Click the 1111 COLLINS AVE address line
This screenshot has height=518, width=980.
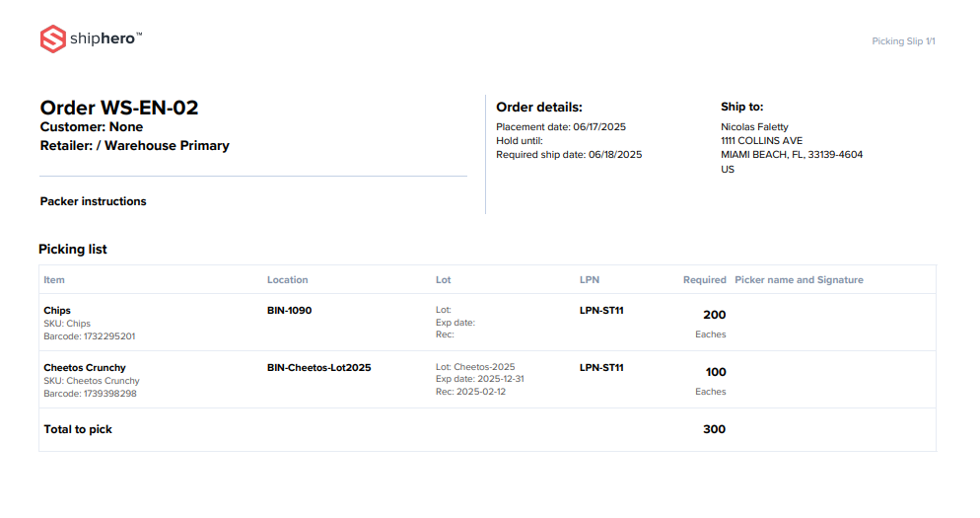point(761,141)
